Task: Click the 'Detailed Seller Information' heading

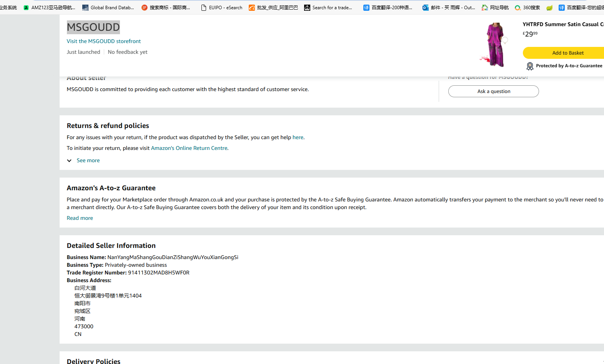Action: pos(111,246)
